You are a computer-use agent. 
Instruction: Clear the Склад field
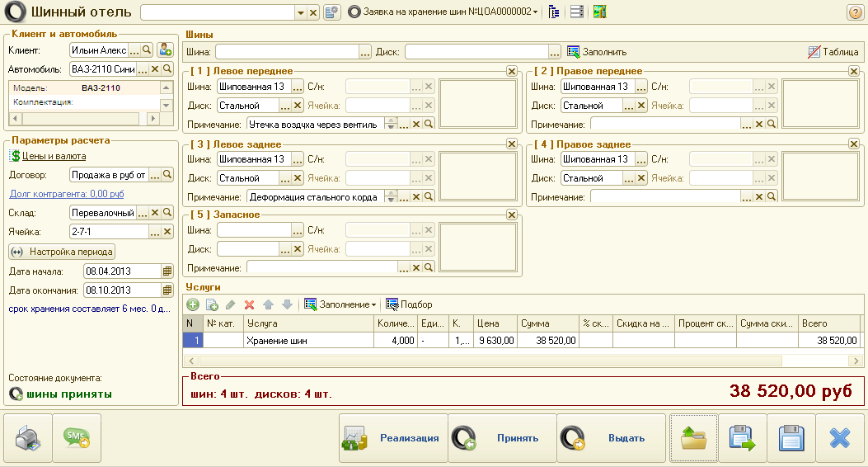pos(155,213)
